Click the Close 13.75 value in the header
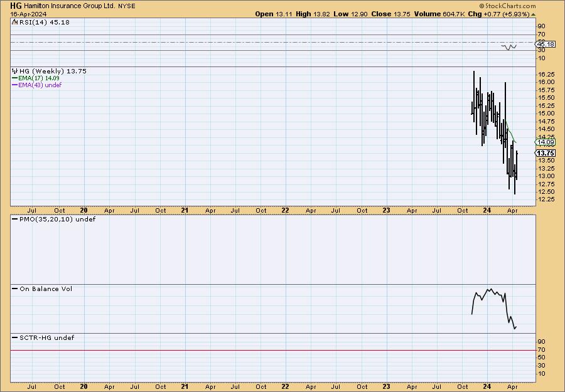 point(390,14)
